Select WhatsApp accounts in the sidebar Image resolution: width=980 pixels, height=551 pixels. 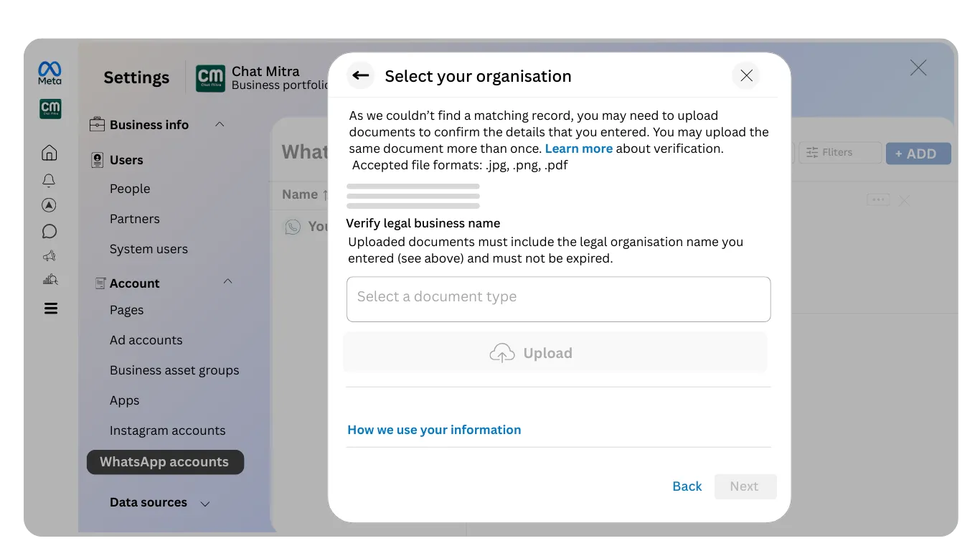[x=165, y=462]
